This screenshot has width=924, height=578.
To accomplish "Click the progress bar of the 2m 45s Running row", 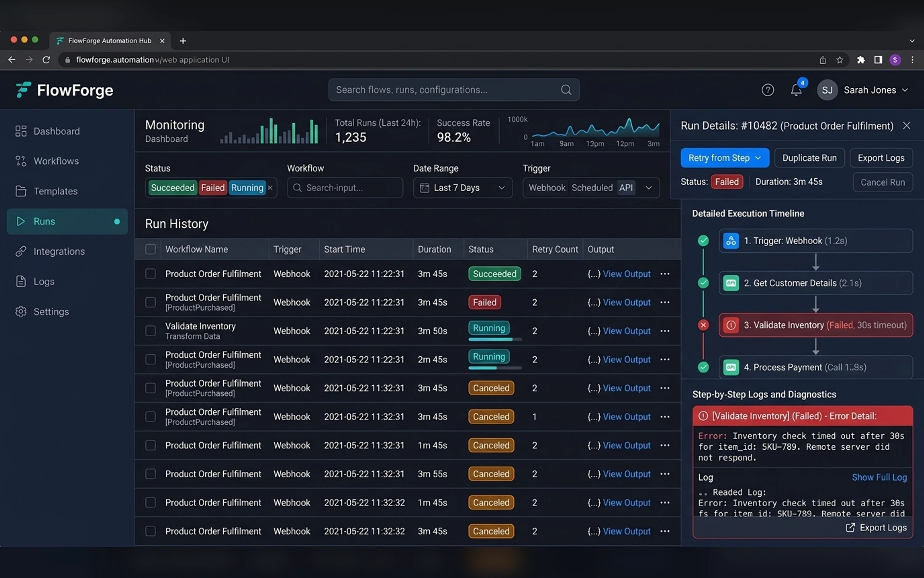I will coord(495,368).
